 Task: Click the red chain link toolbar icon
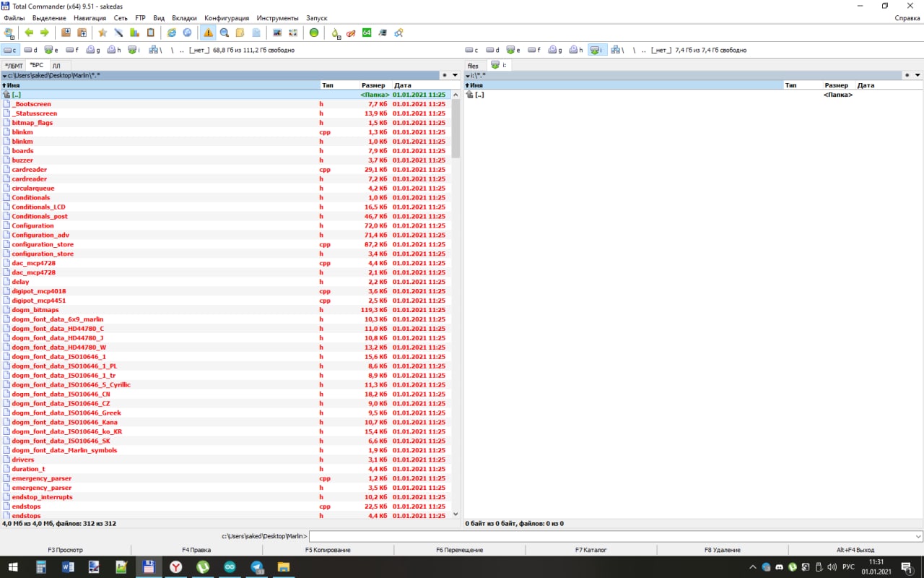(x=351, y=33)
